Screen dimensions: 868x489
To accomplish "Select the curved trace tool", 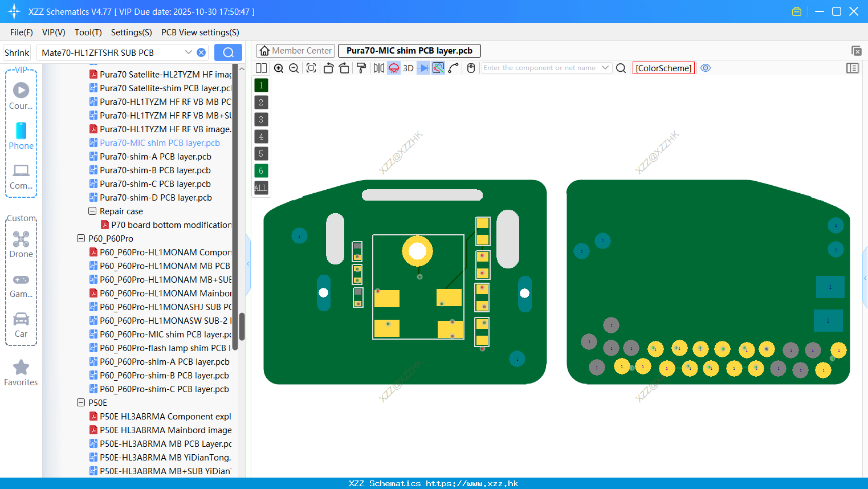I will 454,68.
